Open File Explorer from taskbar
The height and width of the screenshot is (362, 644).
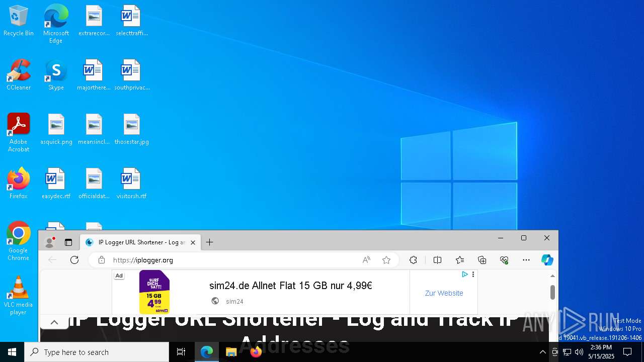[x=231, y=352]
